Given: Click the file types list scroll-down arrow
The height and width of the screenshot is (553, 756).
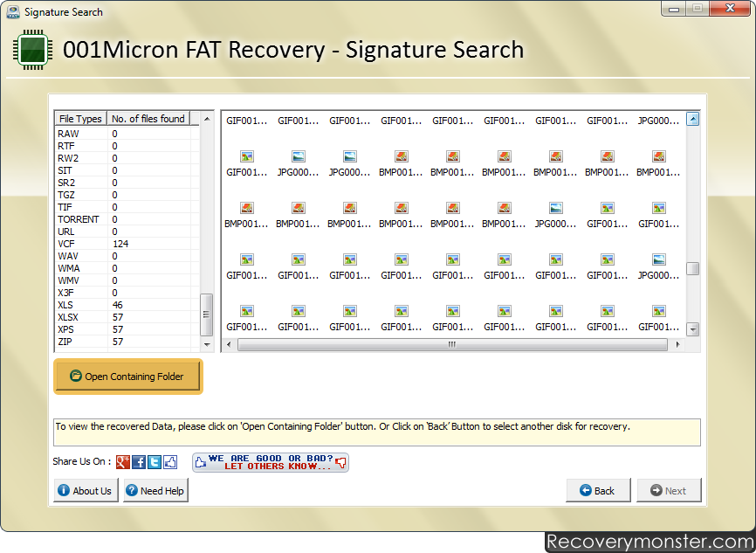Looking at the screenshot, I should point(207,344).
